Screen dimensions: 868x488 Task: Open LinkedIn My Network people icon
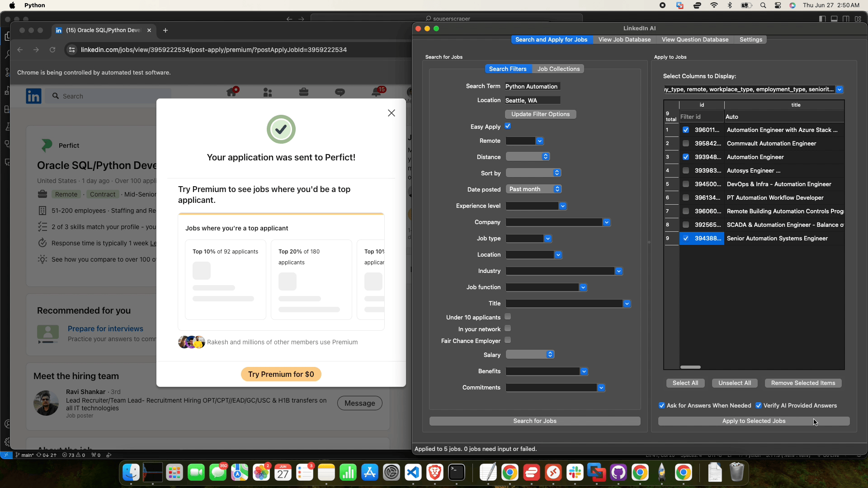pyautogui.click(x=268, y=92)
